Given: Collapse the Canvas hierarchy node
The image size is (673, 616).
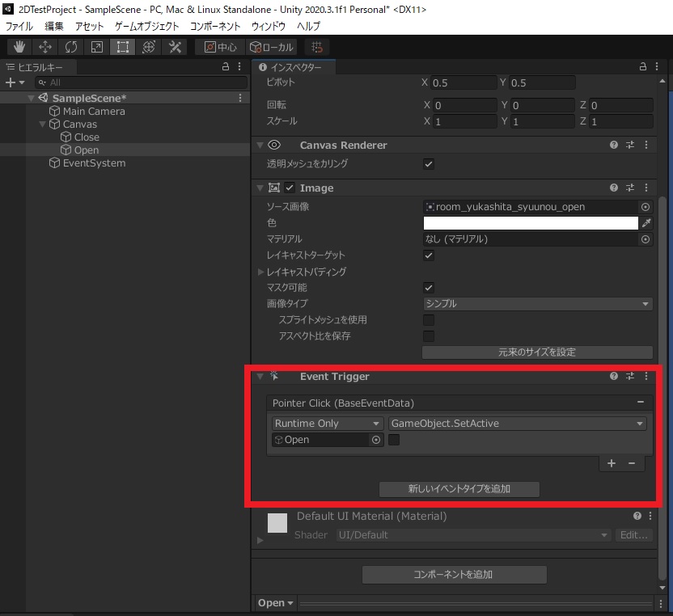Looking at the screenshot, I should pos(42,124).
